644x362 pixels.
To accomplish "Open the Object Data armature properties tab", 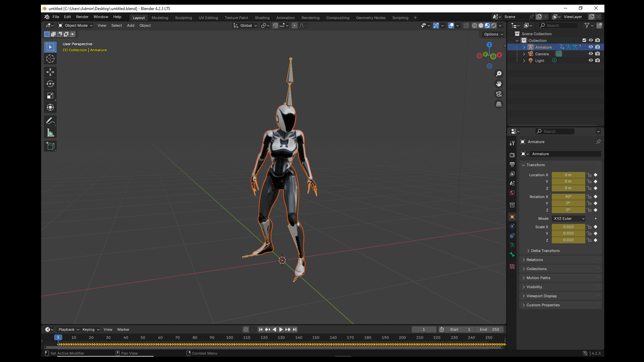I will 512,245.
